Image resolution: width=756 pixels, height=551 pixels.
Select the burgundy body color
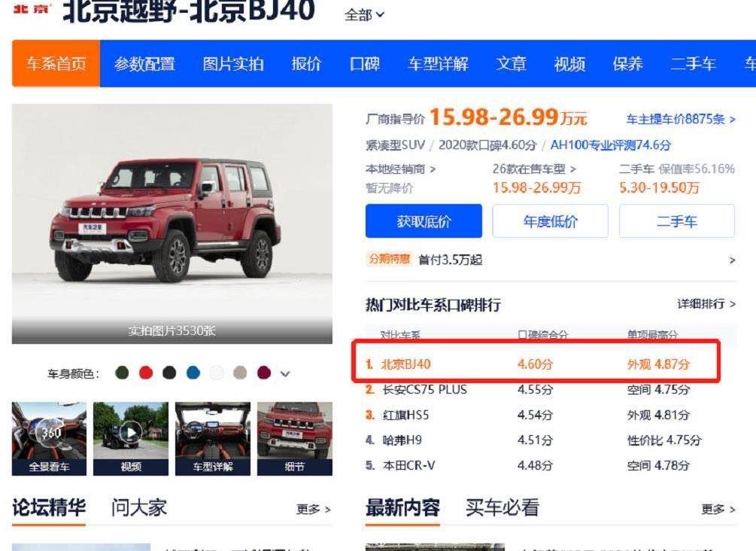(x=264, y=373)
